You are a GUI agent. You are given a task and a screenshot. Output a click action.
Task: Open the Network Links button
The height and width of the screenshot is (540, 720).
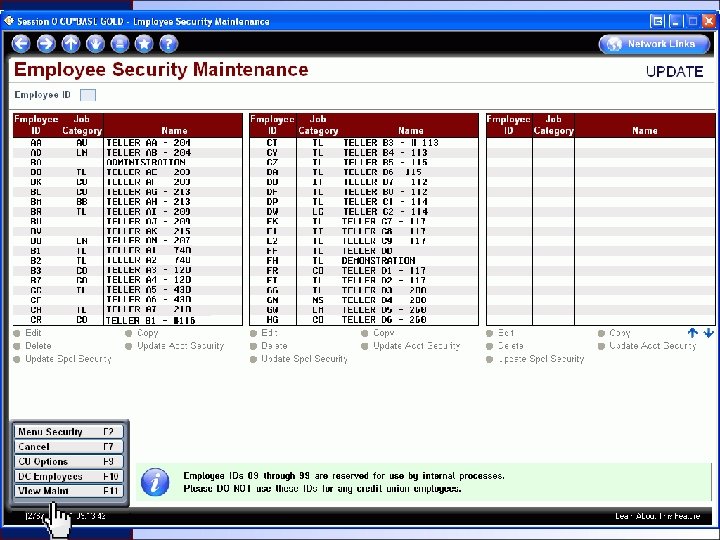click(x=654, y=44)
